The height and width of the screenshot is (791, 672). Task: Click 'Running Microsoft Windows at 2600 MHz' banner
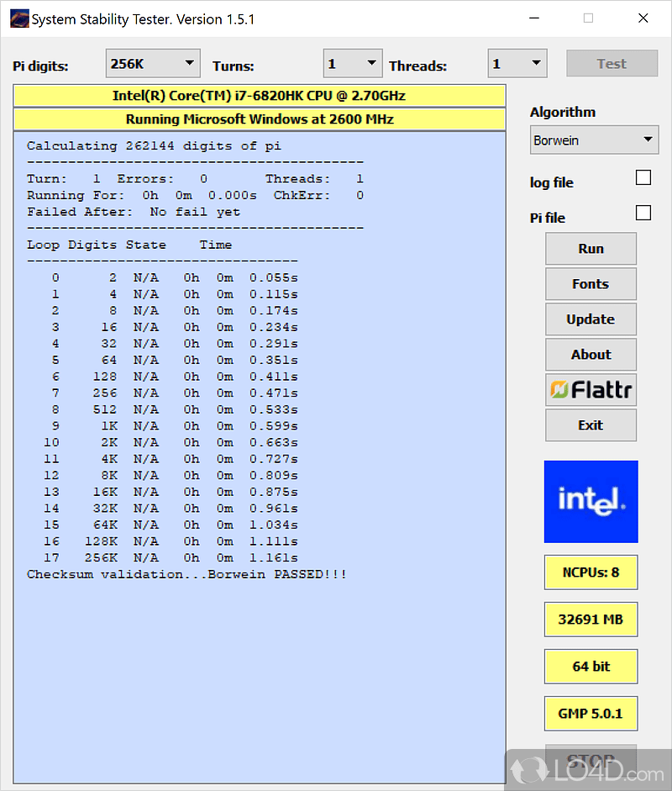point(259,119)
